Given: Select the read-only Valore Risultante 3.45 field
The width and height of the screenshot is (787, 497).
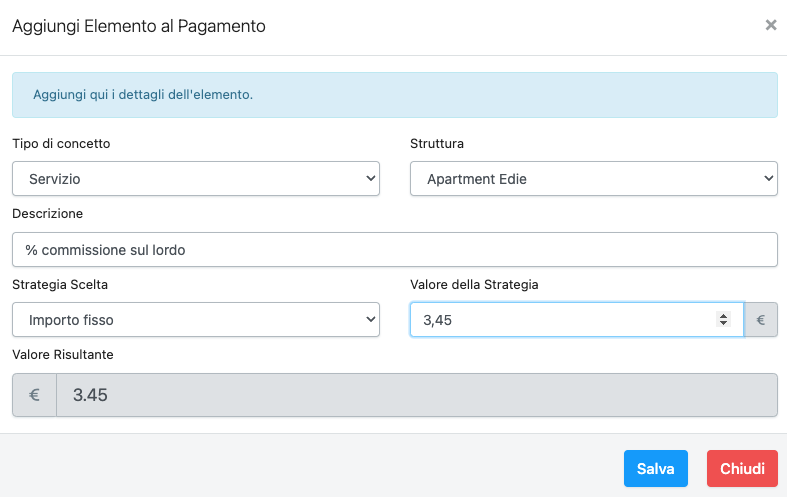Looking at the screenshot, I should point(416,395).
